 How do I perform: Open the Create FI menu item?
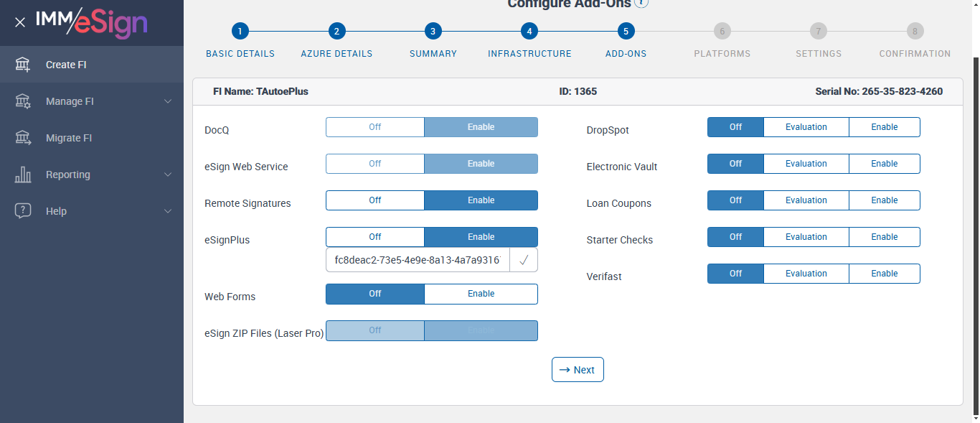pos(92,65)
